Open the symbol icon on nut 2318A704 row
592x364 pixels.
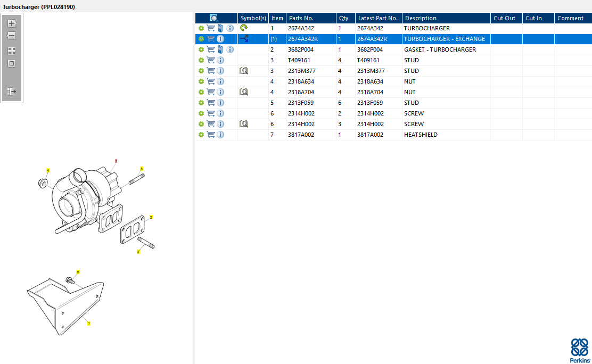click(x=244, y=92)
